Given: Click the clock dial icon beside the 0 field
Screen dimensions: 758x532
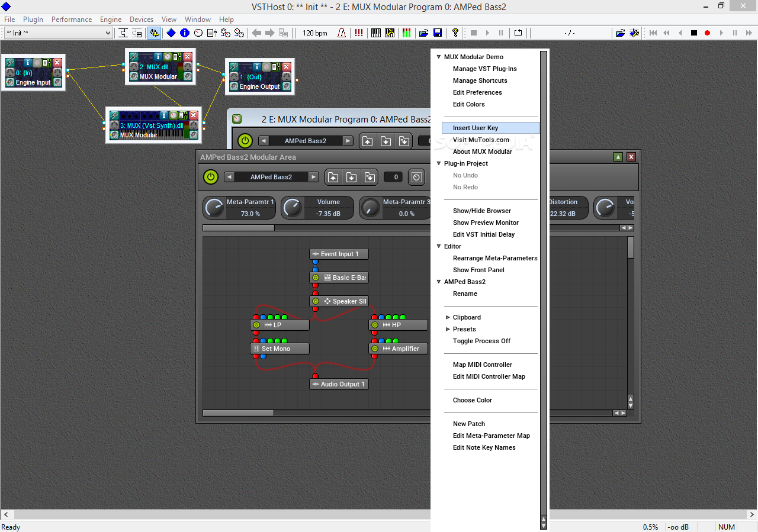Looking at the screenshot, I should [416, 177].
